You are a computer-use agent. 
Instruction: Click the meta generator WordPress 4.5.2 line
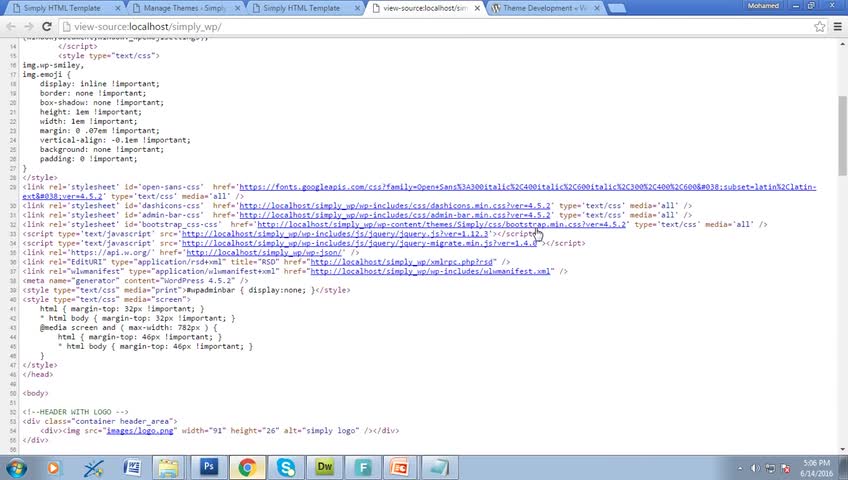pyautogui.click(x=135, y=281)
